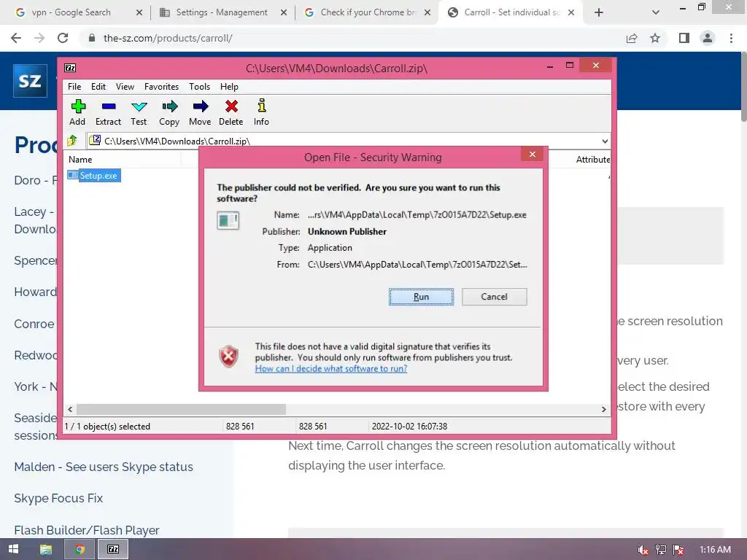
Task: Click the Chrome taskbar icon
Action: coord(80,549)
